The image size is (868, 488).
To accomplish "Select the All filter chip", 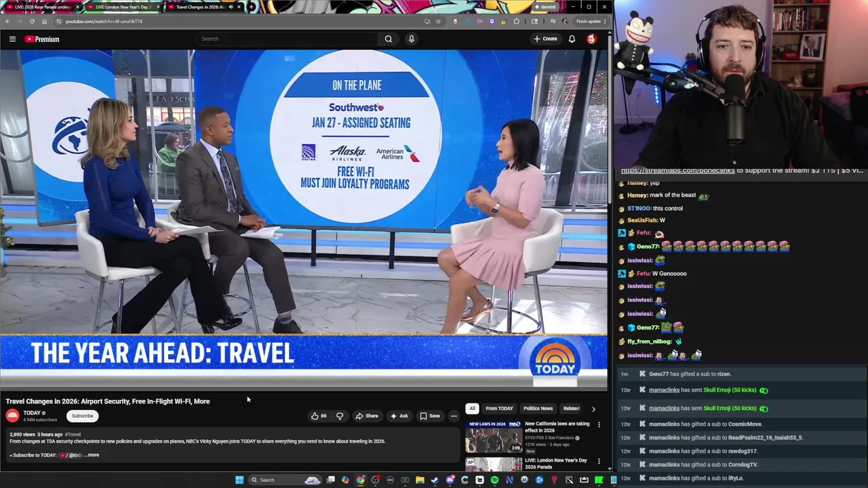I will pos(472,409).
